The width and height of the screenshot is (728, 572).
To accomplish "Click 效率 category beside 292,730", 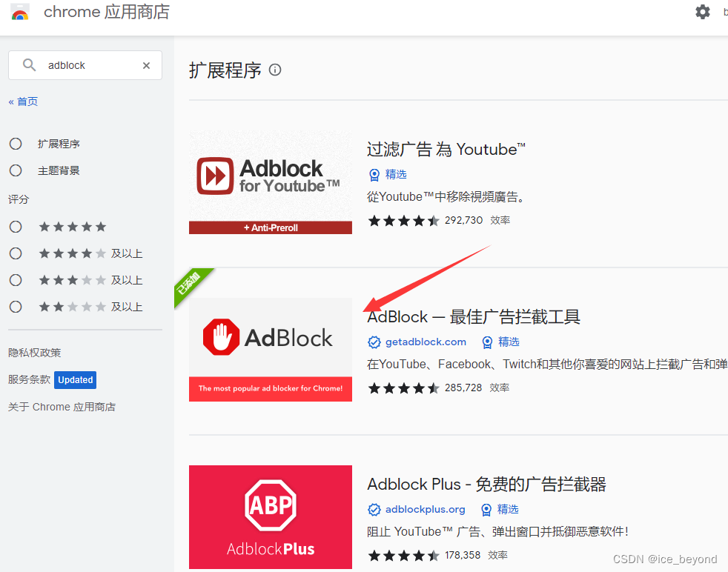I will click(500, 220).
